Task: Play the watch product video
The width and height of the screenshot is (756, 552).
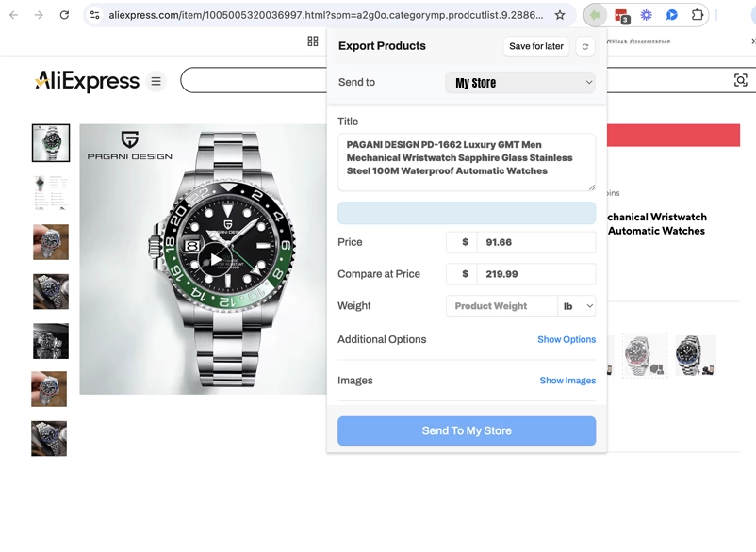Action: click(216, 259)
